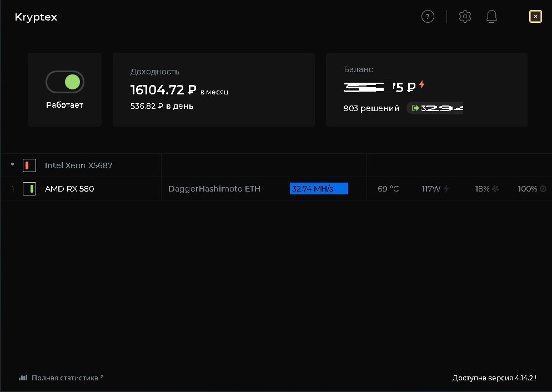Close the Kryptex window
The image size is (552, 392).
click(x=535, y=17)
